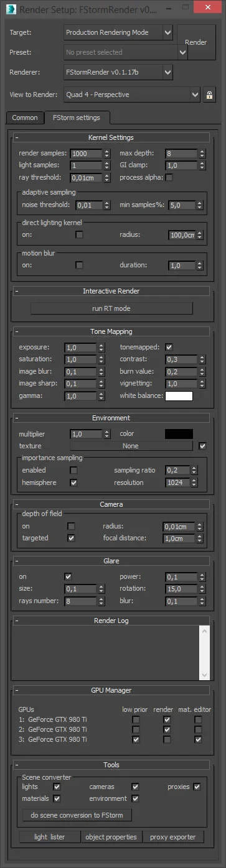
Task: Enable depth of field on checkbox
Action: click(71, 525)
